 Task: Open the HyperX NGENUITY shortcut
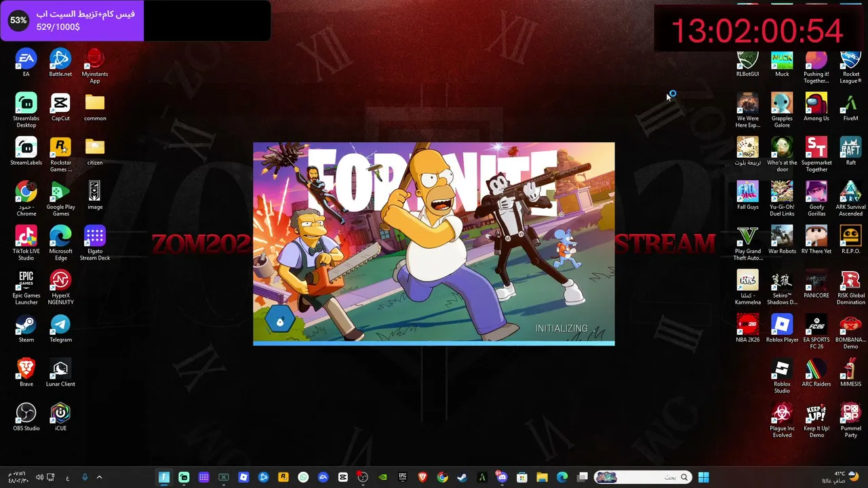[x=60, y=287]
